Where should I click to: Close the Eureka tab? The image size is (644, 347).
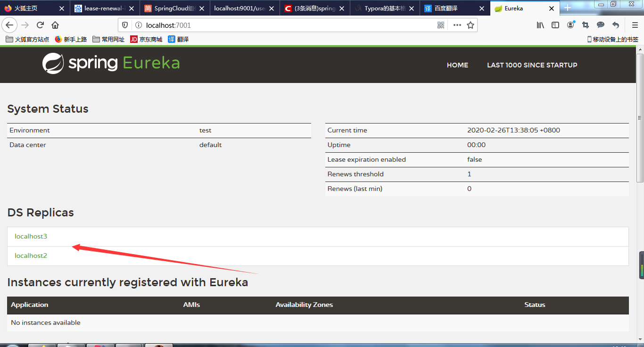click(x=552, y=8)
